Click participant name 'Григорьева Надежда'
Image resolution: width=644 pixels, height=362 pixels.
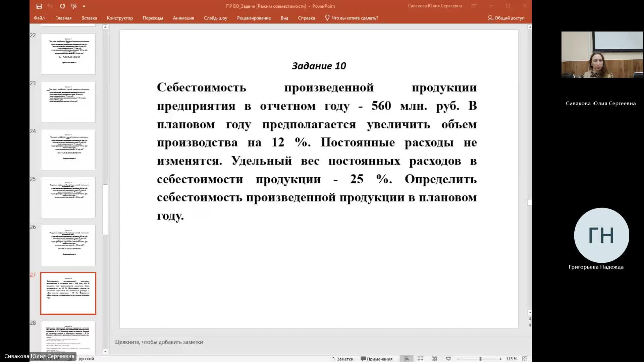coord(596,267)
